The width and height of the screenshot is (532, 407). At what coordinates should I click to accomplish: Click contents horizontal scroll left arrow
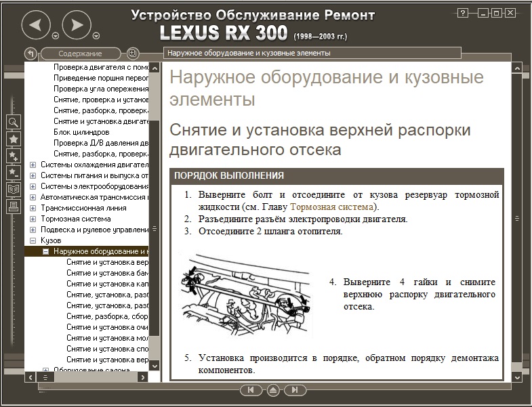point(30,377)
